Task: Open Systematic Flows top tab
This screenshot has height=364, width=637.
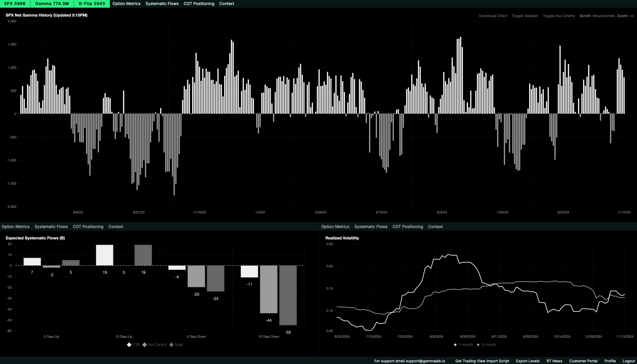Action: click(x=162, y=4)
